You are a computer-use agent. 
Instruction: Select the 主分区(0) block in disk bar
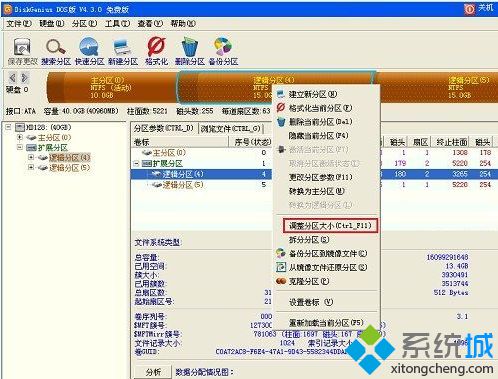pyautogui.click(x=112, y=88)
